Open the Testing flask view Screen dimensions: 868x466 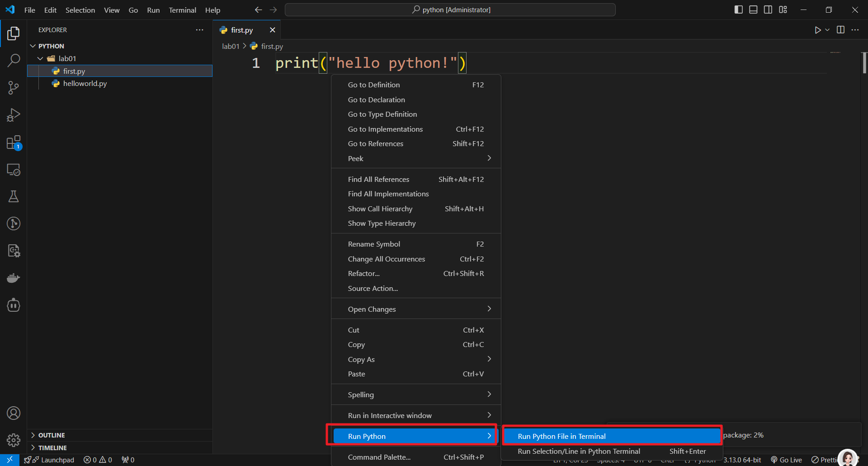14,196
